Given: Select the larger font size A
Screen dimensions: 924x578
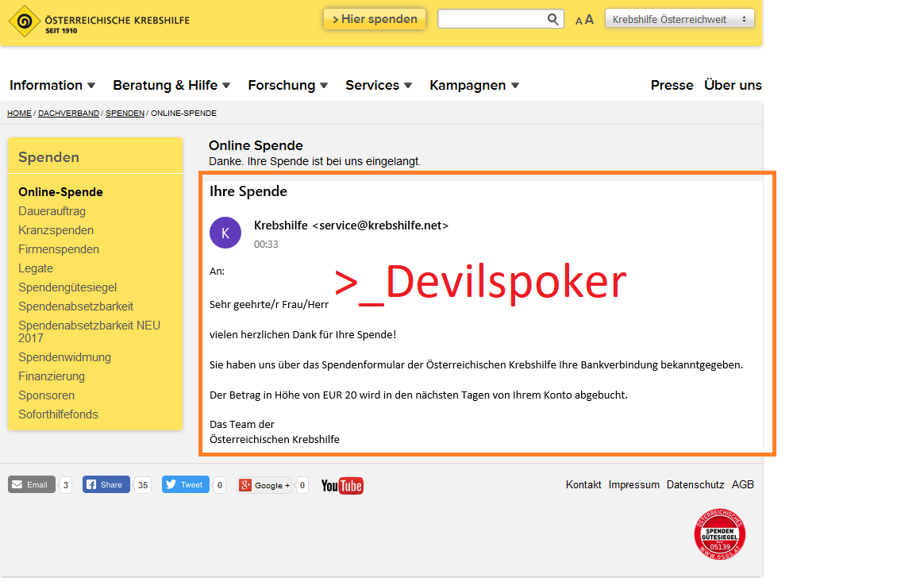Looking at the screenshot, I should click(589, 19).
